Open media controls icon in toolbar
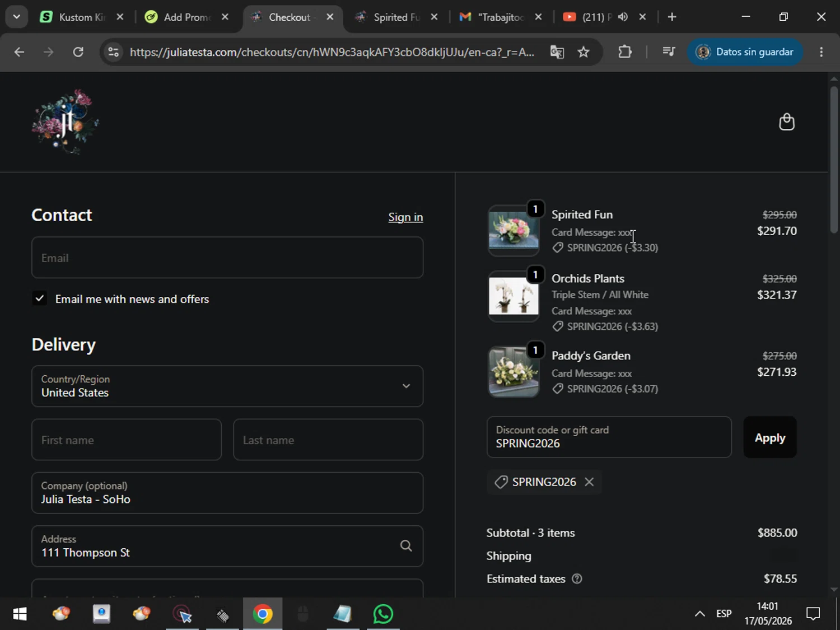840x630 pixels. click(669, 52)
